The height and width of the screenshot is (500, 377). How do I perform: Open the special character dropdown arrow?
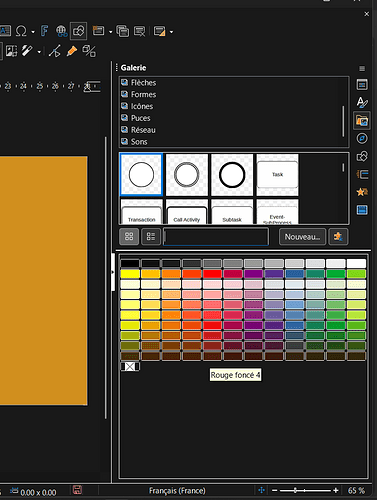tap(33, 32)
